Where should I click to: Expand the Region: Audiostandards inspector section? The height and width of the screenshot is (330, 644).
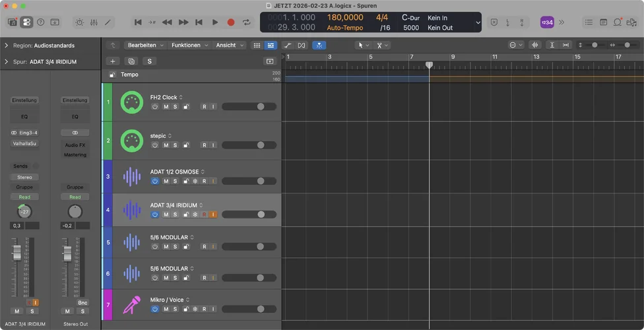pyautogui.click(x=7, y=46)
